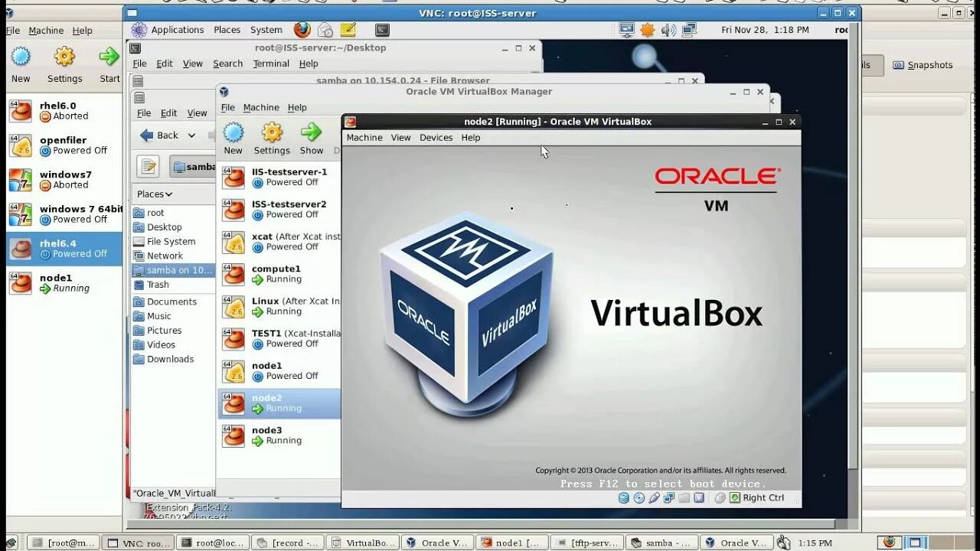Click the display monitor icon in GNOME panel
980x551 pixels.
(x=627, y=30)
